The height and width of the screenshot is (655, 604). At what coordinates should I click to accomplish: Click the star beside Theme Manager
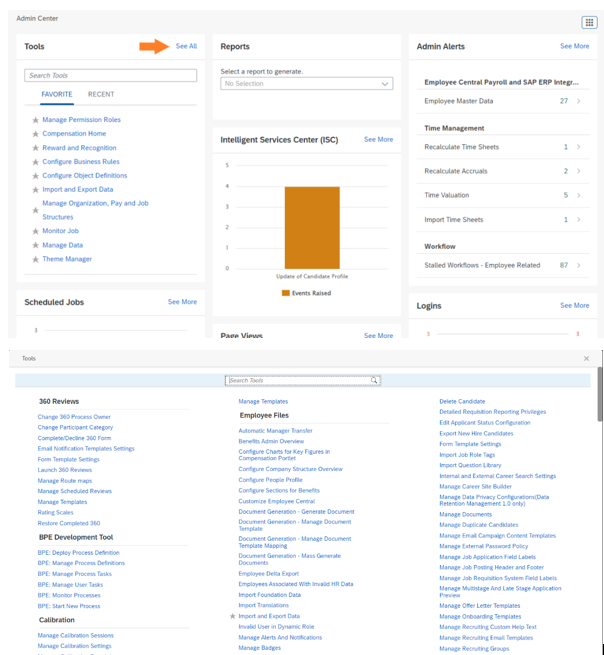coord(36,259)
